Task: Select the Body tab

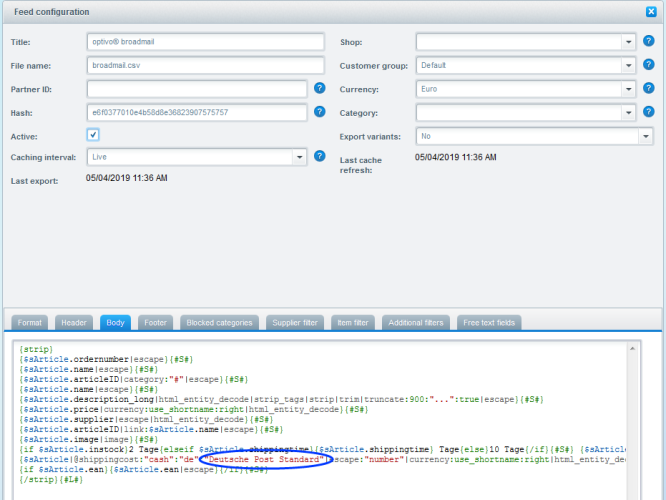Action: [x=115, y=323]
